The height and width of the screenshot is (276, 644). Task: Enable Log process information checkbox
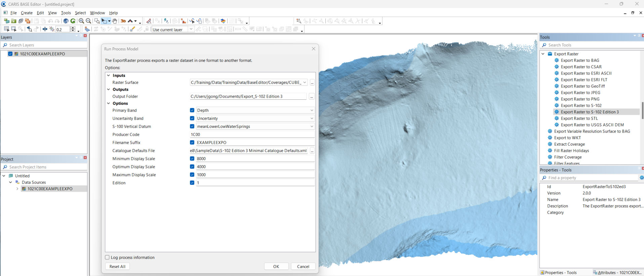107,258
